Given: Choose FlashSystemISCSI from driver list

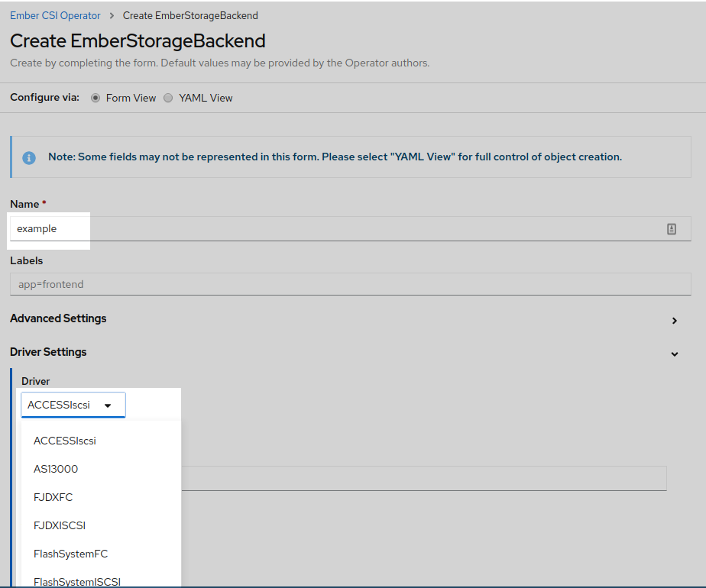Looking at the screenshot, I should pyautogui.click(x=77, y=581).
